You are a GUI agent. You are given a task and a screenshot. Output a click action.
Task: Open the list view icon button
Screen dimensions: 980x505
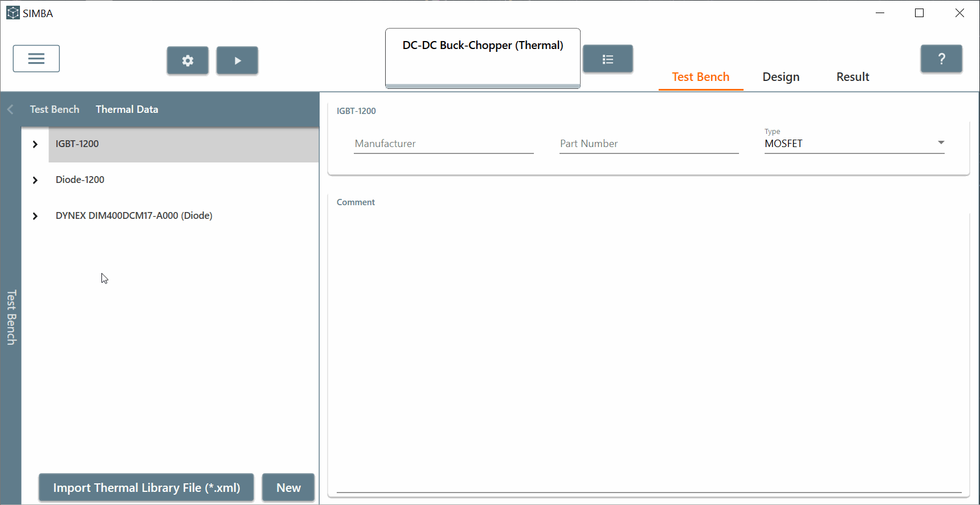tap(607, 59)
